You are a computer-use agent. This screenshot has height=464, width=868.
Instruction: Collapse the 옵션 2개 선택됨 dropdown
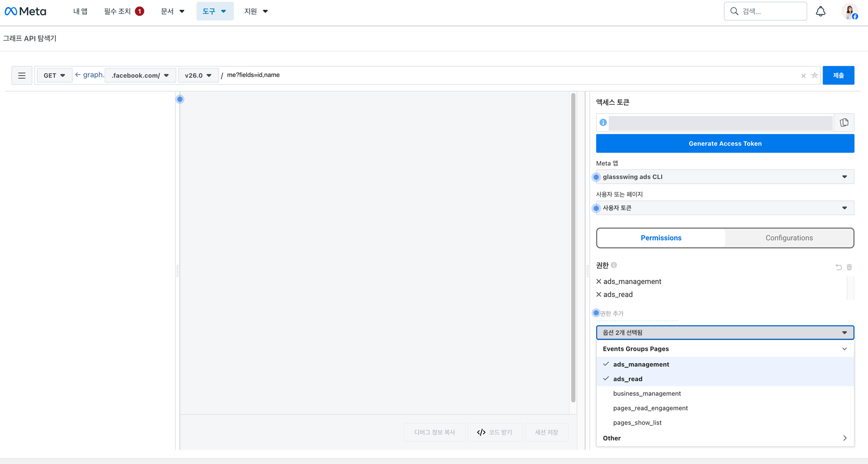(725, 332)
